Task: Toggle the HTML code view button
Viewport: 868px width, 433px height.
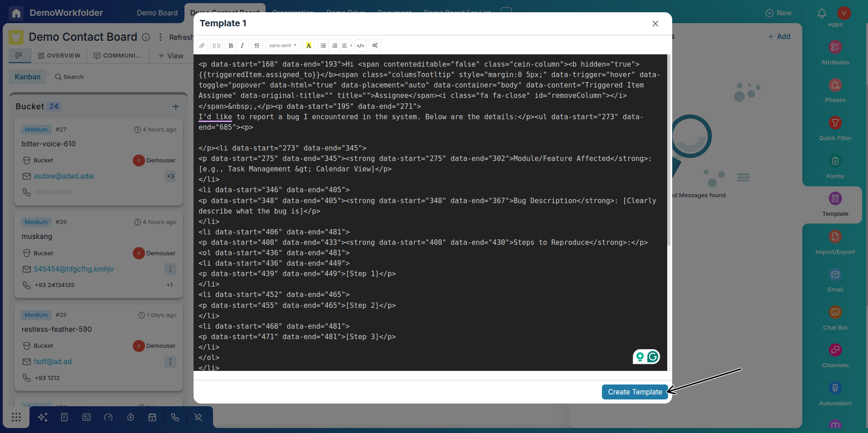Action: (x=360, y=45)
